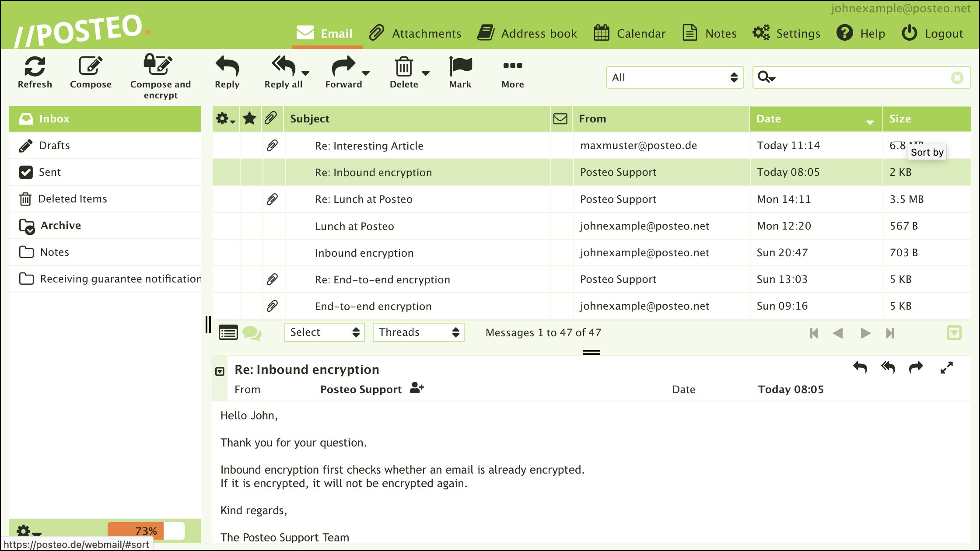Image resolution: width=980 pixels, height=551 pixels.
Task: Mark the message with flag icon
Action: click(x=460, y=73)
